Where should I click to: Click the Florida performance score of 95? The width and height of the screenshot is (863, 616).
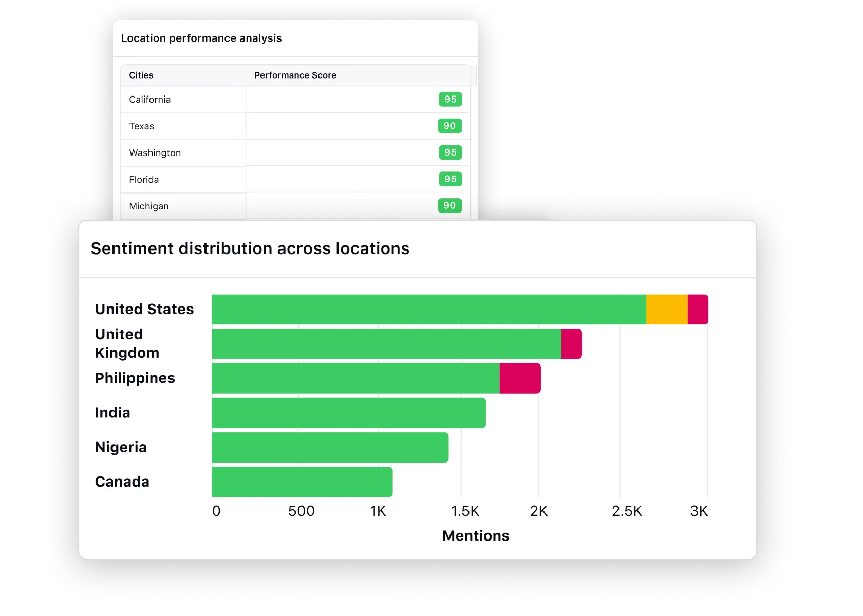coord(450,179)
